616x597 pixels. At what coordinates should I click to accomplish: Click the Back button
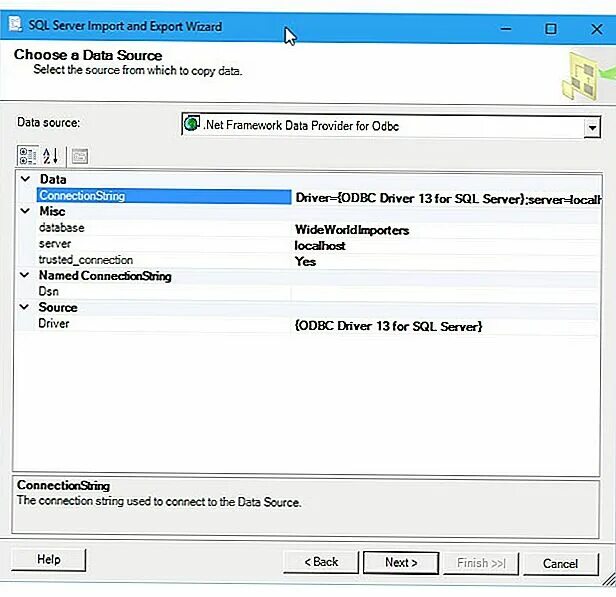(321, 562)
